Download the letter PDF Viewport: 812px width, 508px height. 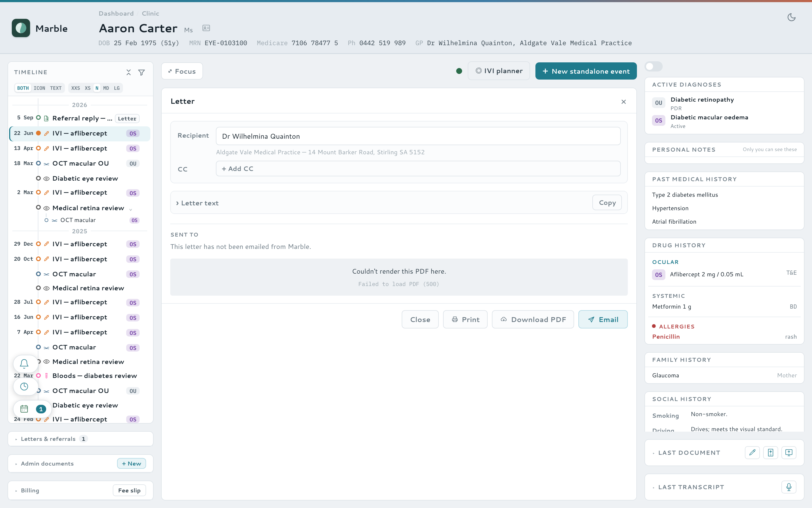533,319
